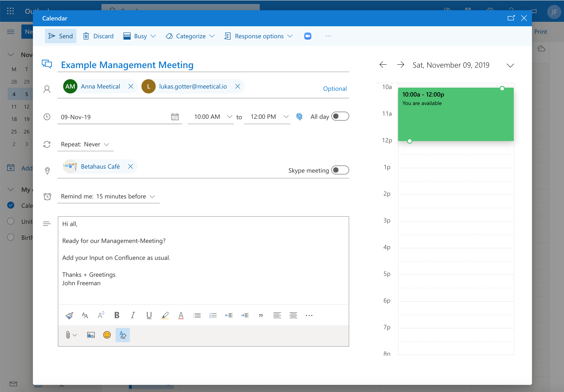This screenshot has height=392, width=564.
Task: Toggle the All day switch
Action: click(340, 116)
